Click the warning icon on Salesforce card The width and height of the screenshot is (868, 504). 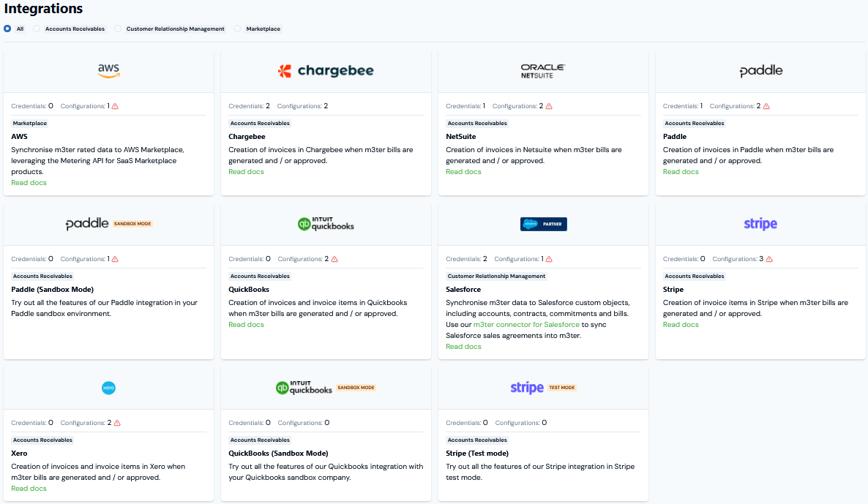(x=549, y=259)
